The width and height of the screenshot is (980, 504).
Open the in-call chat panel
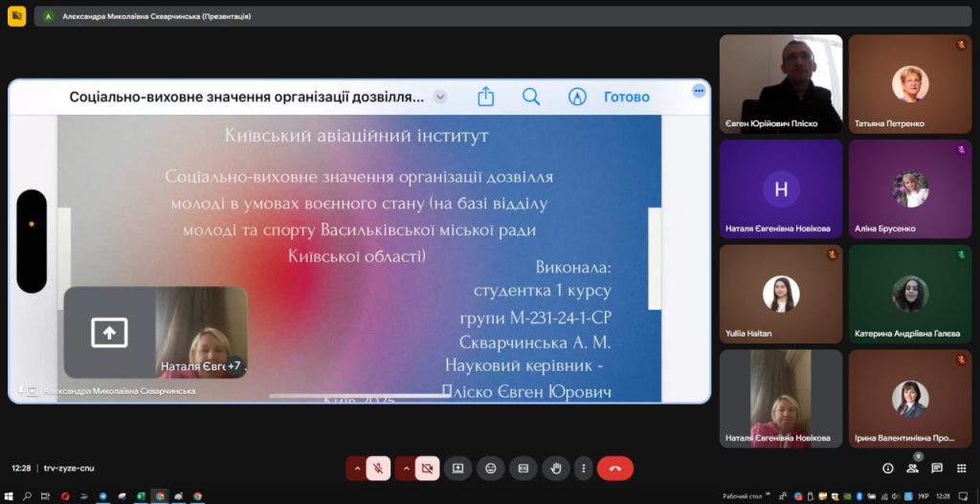[937, 469]
